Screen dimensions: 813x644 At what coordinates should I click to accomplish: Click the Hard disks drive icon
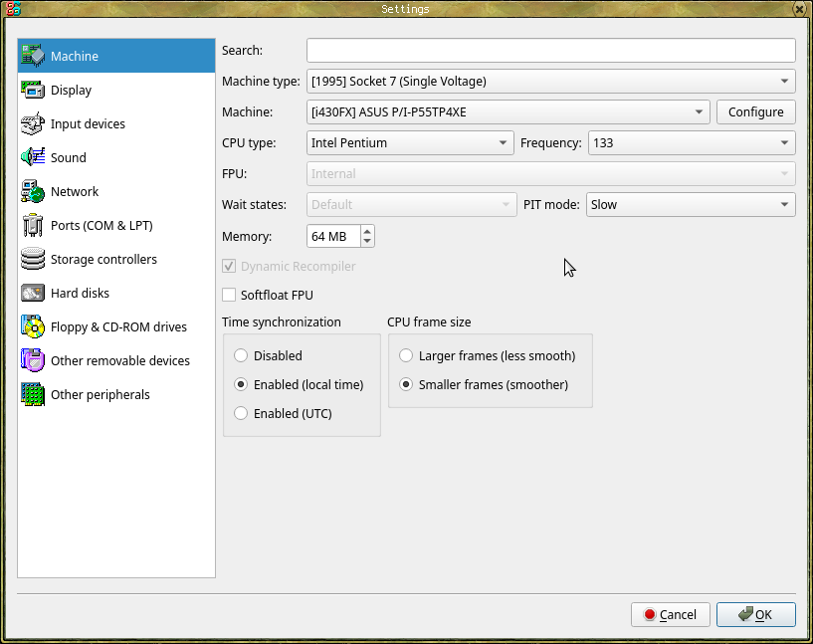[x=33, y=294]
